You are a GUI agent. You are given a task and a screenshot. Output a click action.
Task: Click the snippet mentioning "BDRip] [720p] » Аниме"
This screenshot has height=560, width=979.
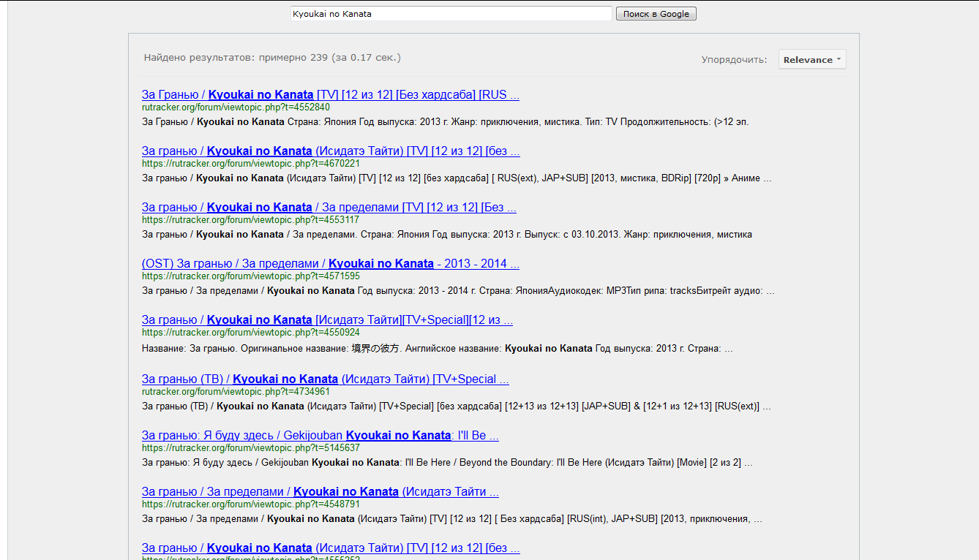pyautogui.click(x=457, y=178)
